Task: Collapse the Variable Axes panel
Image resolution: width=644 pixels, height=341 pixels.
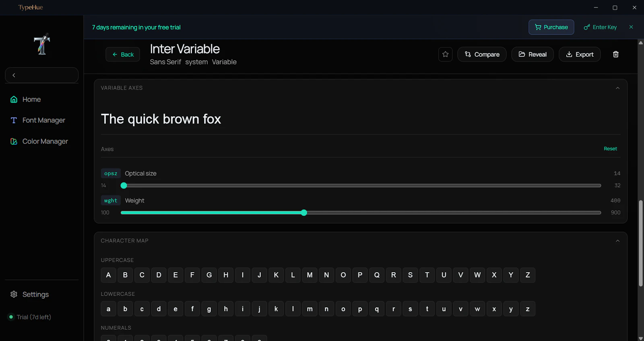Action: coord(617,88)
